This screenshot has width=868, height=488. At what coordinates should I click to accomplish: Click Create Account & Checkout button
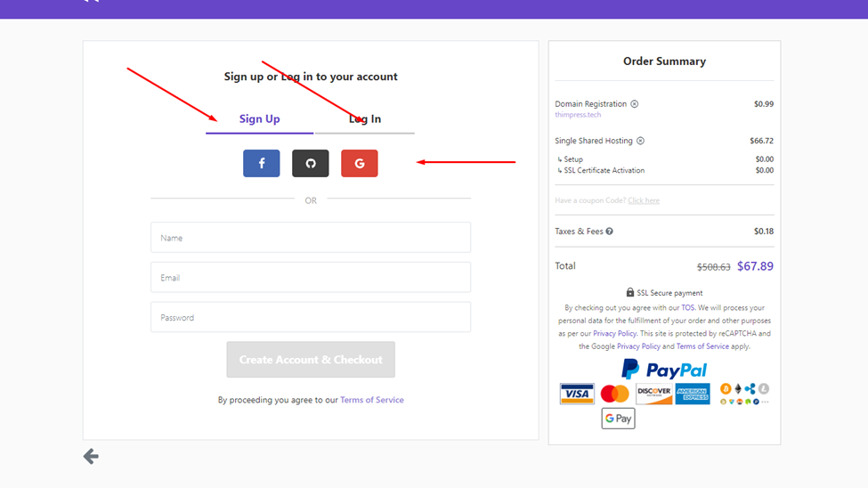tap(311, 360)
